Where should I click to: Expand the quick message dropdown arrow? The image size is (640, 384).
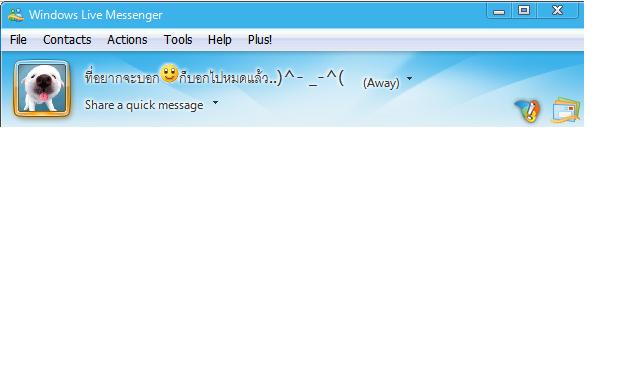tap(215, 103)
